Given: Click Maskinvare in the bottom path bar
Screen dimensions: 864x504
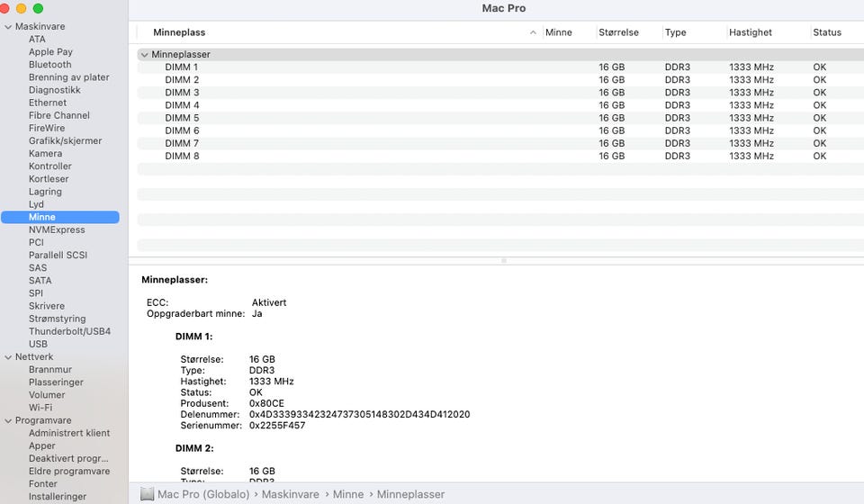Looking at the screenshot, I should click(291, 494).
